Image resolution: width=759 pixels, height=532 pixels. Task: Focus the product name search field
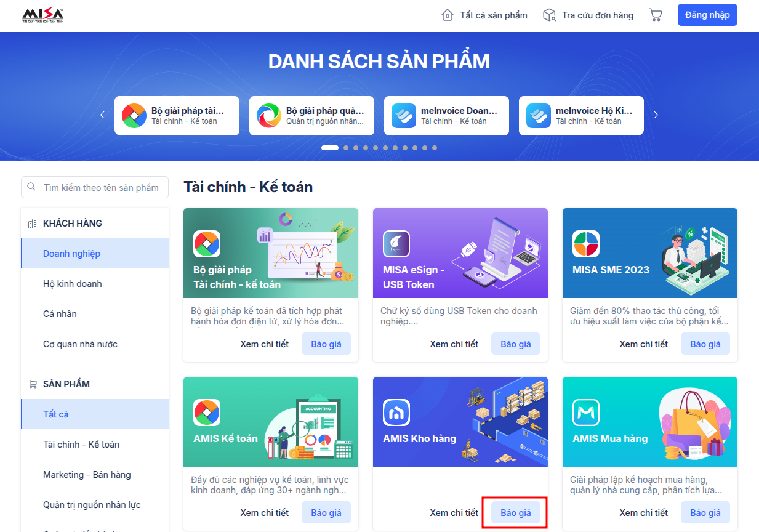(x=95, y=188)
